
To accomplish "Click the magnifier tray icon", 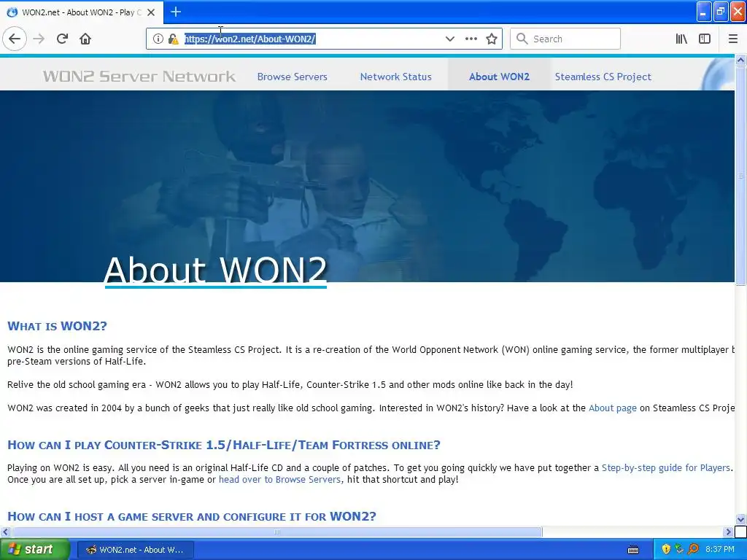I will [693, 550].
